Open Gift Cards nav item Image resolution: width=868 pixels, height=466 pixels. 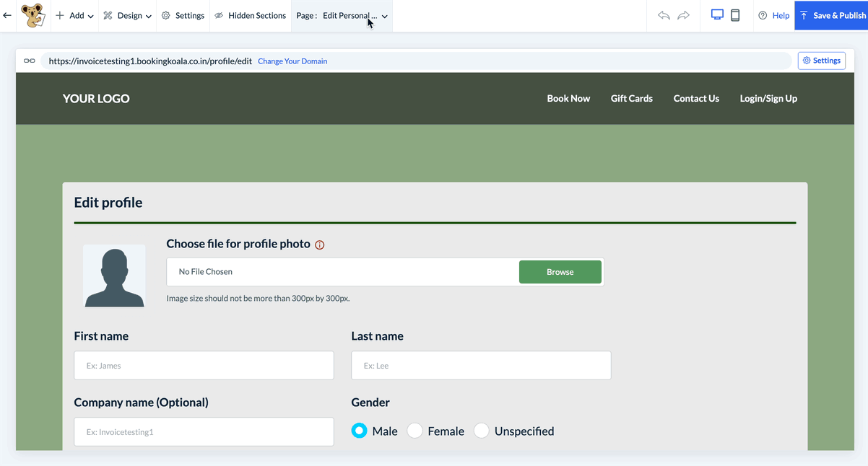tap(632, 99)
